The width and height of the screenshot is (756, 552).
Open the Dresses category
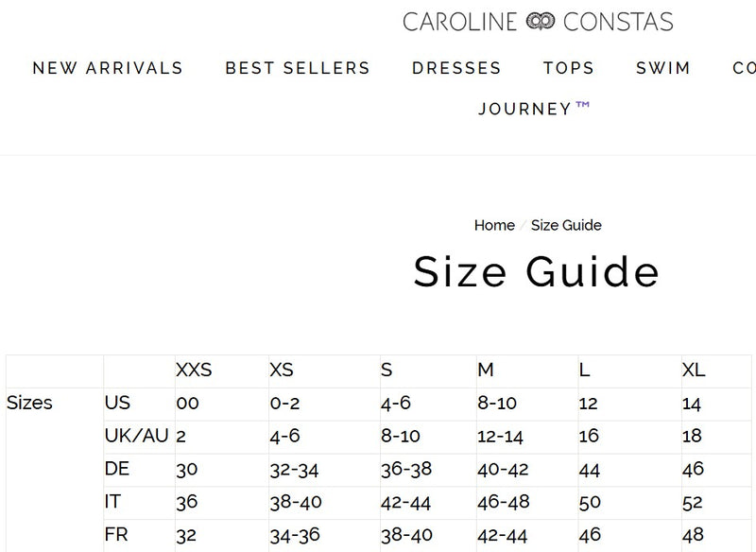(x=456, y=68)
